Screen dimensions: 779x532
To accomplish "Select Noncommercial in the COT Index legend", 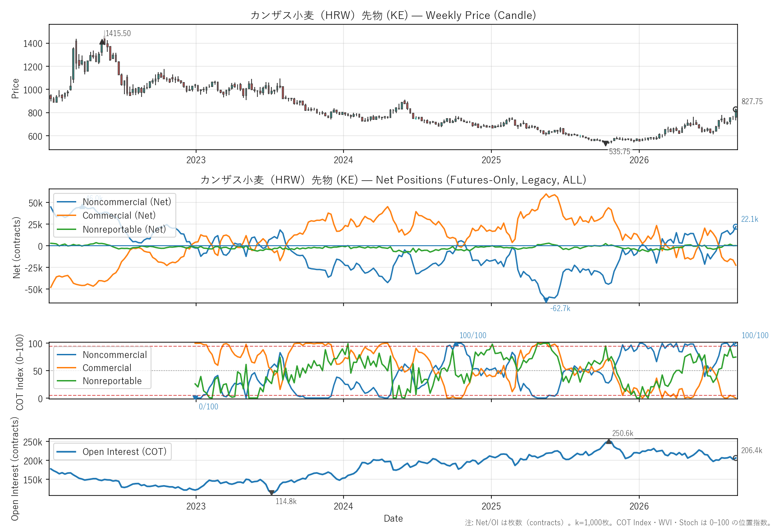I will (x=115, y=355).
